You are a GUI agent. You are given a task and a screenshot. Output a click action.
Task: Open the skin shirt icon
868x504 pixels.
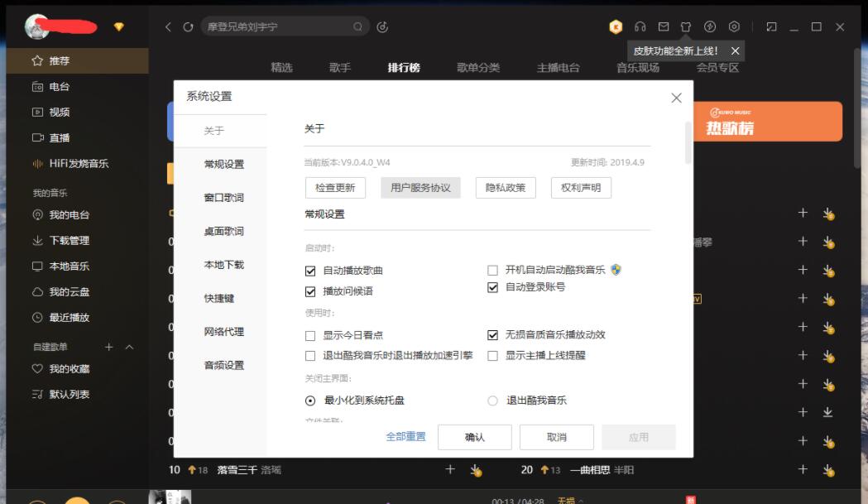(686, 26)
